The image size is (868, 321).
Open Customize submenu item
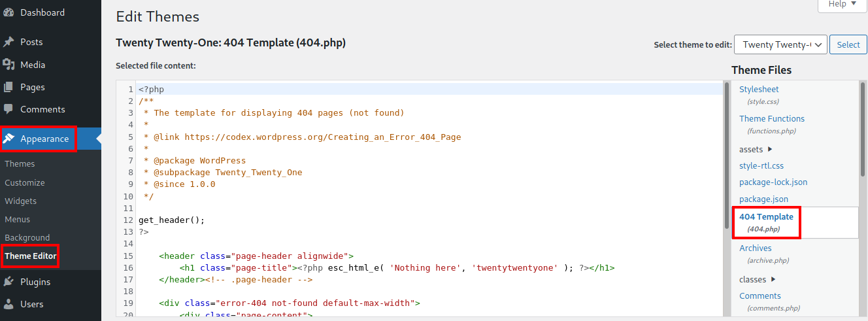(25, 183)
